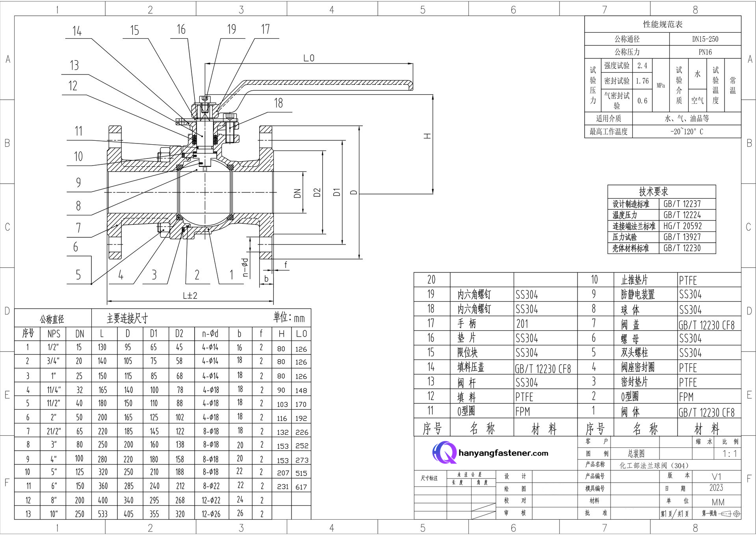Select the L0 handle length dimension label
Viewport: 756px width, 535px height.
point(309,58)
